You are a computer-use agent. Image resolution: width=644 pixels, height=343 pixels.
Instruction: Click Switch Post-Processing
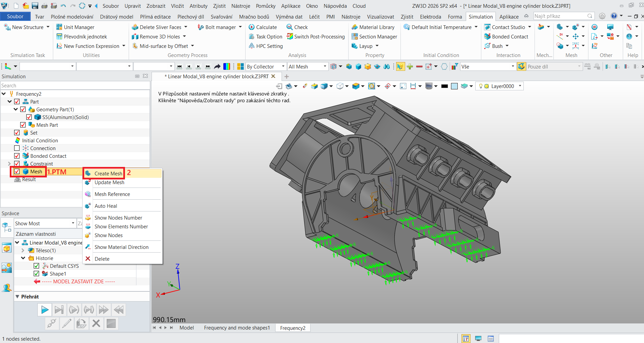pos(316,36)
